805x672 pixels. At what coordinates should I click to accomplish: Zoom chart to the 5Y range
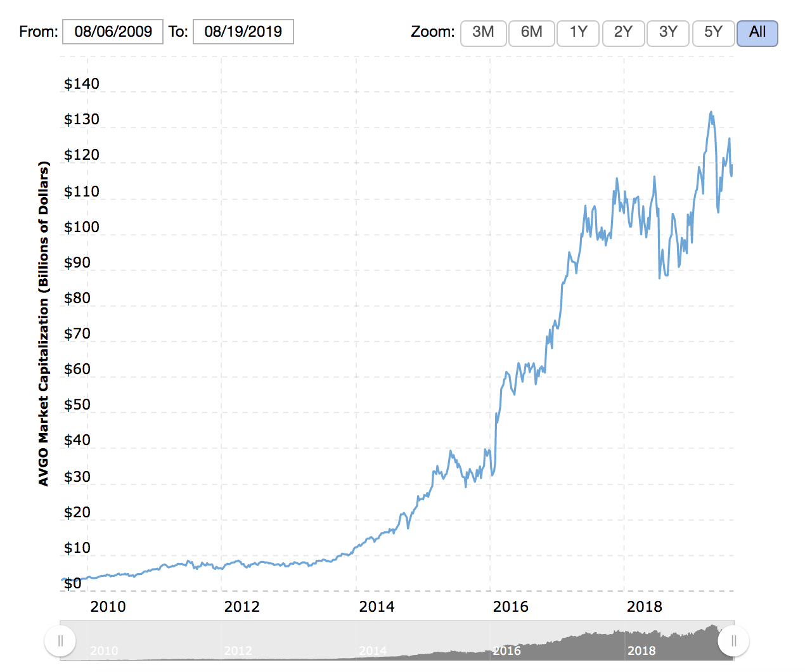pos(713,32)
